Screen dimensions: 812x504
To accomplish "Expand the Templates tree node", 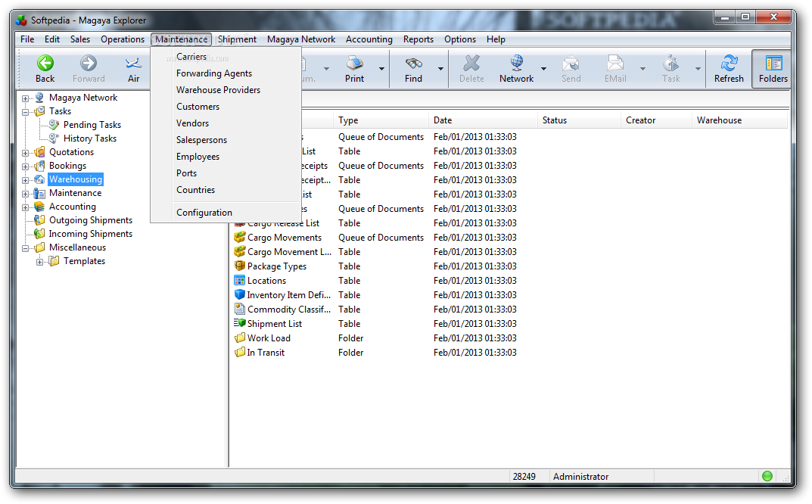I will pyautogui.click(x=39, y=262).
